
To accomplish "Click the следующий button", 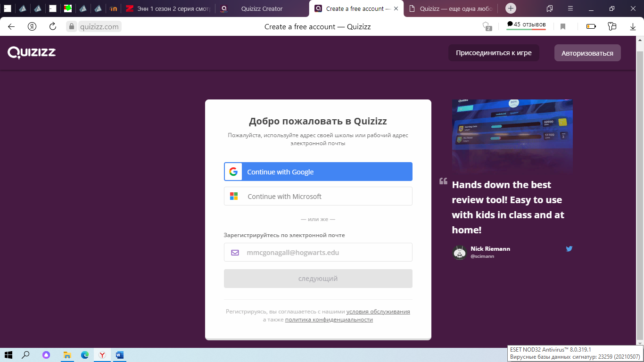I will click(318, 279).
